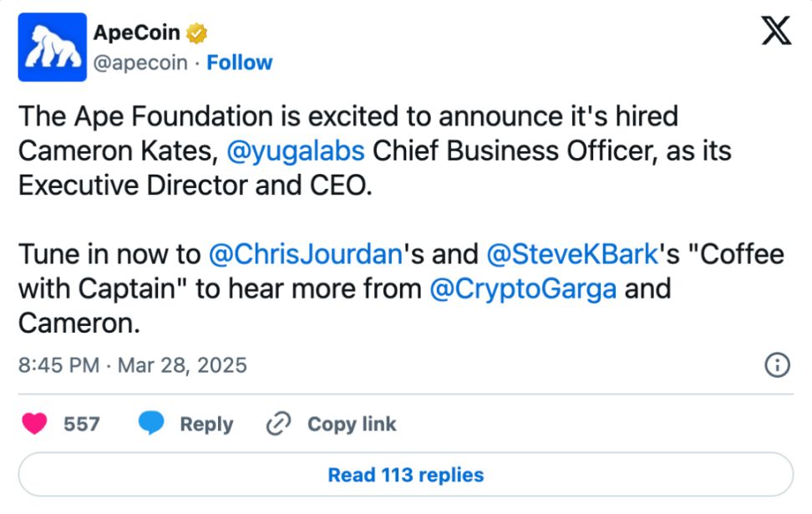Open the @SteveKBark mention link

(571, 254)
